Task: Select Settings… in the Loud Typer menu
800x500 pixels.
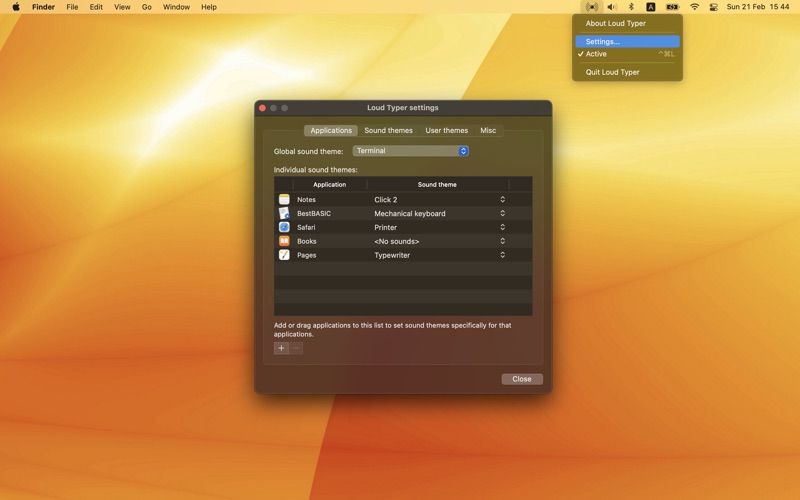Action: tap(627, 42)
